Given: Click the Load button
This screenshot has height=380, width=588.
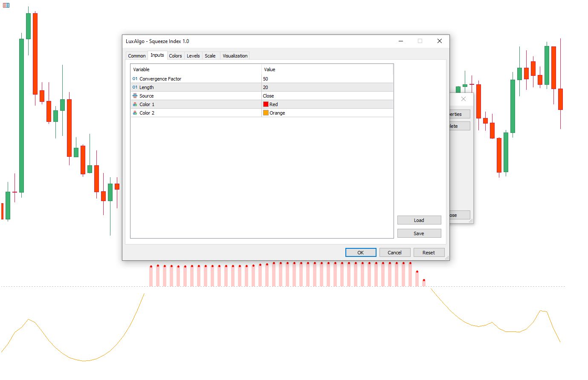Looking at the screenshot, I should pyautogui.click(x=419, y=220).
